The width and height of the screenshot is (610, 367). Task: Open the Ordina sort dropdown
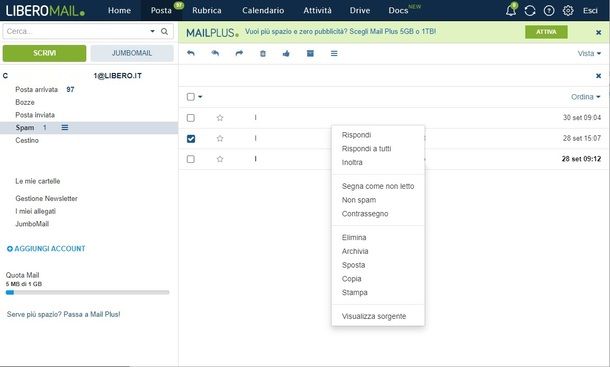tap(585, 97)
